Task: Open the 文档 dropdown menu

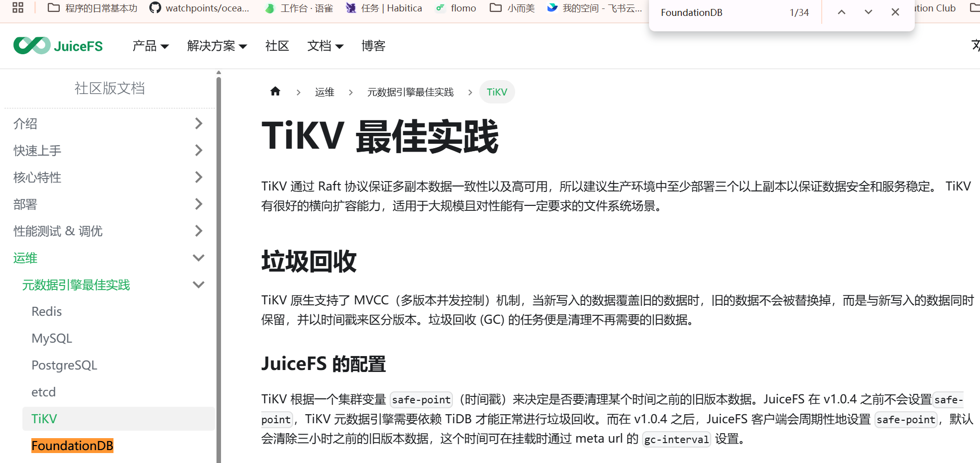Action: pyautogui.click(x=326, y=46)
